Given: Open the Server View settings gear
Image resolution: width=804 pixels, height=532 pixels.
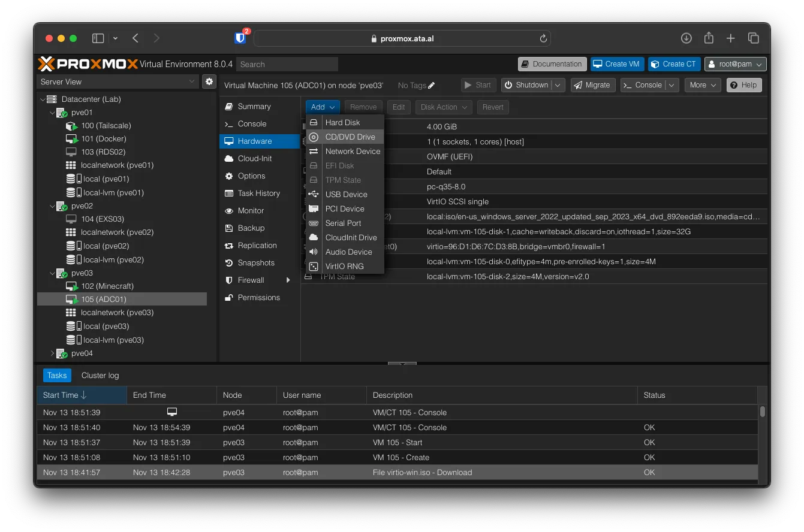Looking at the screenshot, I should pyautogui.click(x=209, y=81).
